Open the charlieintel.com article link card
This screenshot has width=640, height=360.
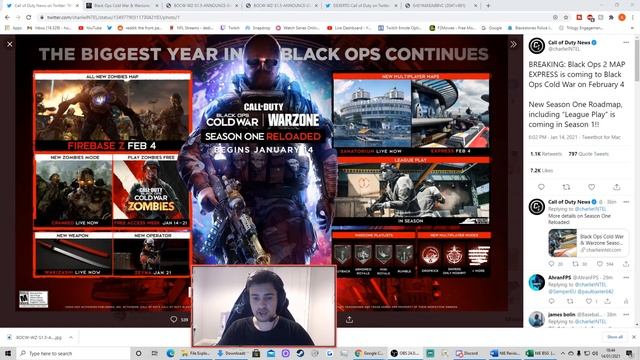click(588, 243)
